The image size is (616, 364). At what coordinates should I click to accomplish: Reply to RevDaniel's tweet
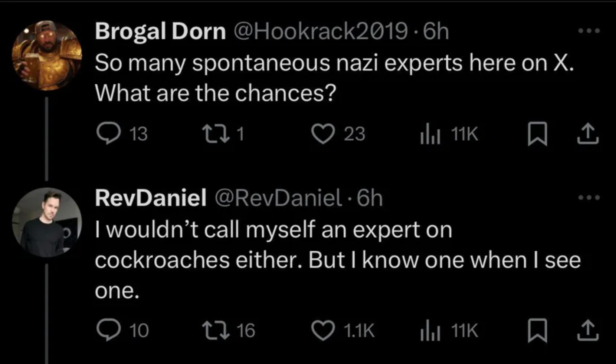point(108,330)
